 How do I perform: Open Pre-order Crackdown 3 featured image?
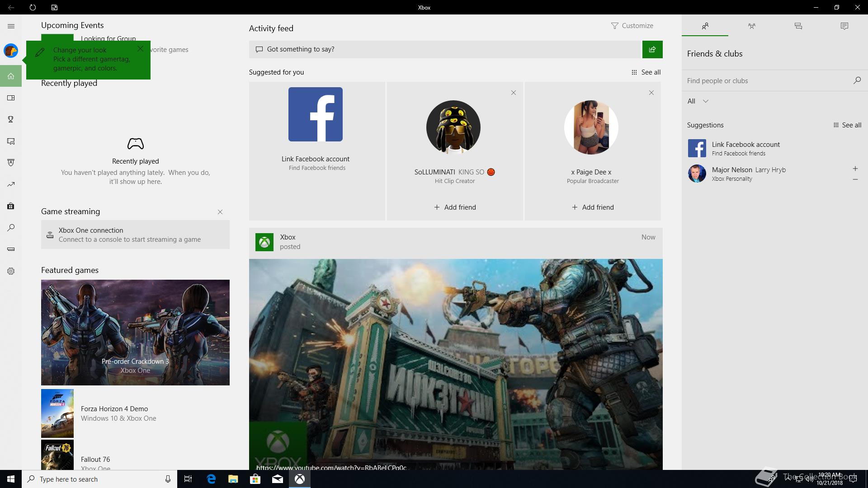135,333
